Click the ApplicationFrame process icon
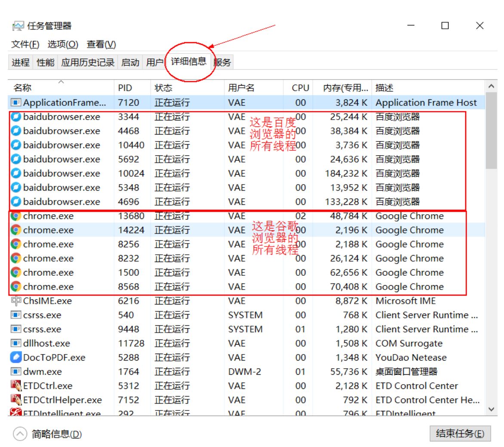Viewport: 504px width, 447px height. [x=16, y=102]
